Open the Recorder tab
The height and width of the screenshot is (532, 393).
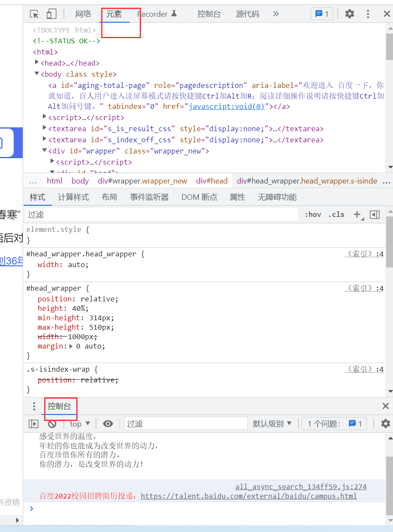[157, 14]
